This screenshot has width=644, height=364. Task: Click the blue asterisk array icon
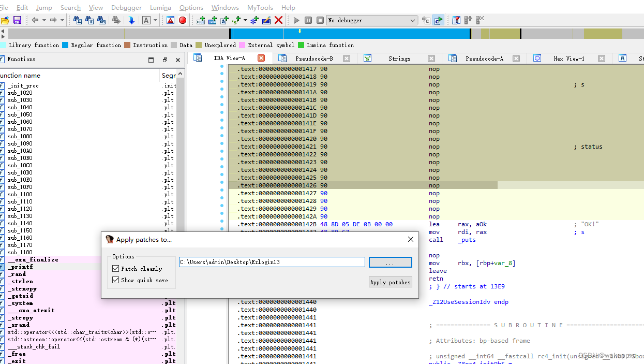click(x=254, y=20)
